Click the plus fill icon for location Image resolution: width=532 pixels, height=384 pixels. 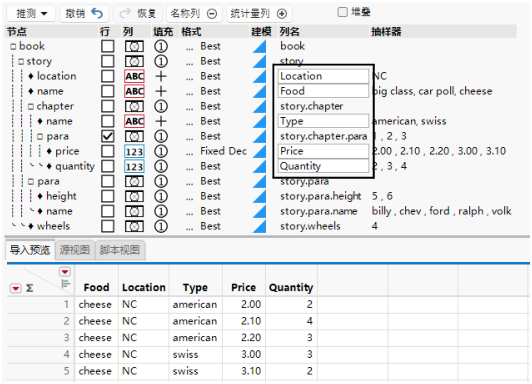161,76
